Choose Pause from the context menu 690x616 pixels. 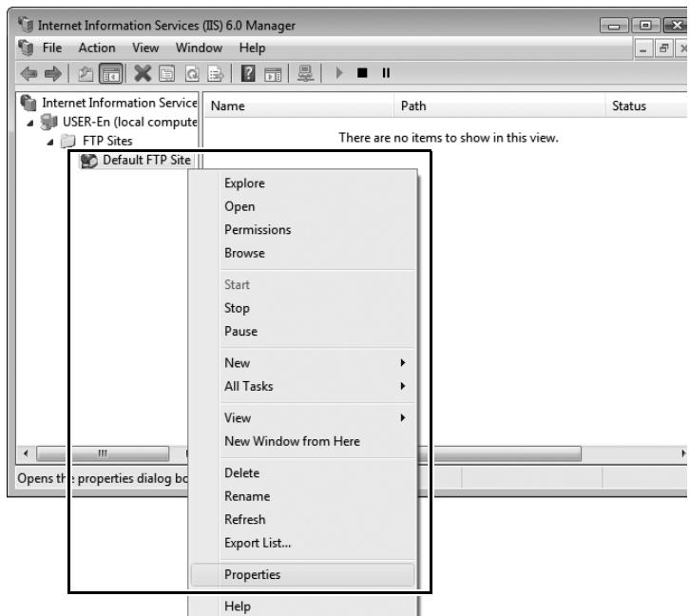[x=303, y=332]
